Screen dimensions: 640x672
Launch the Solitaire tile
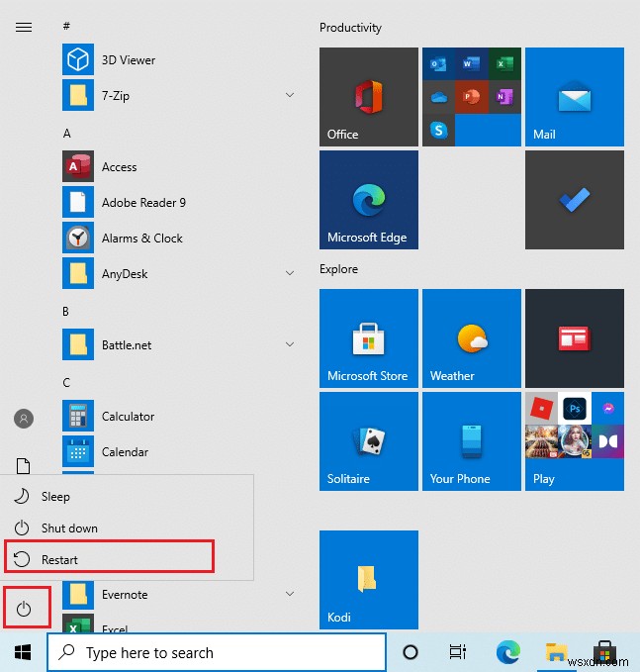pos(369,441)
